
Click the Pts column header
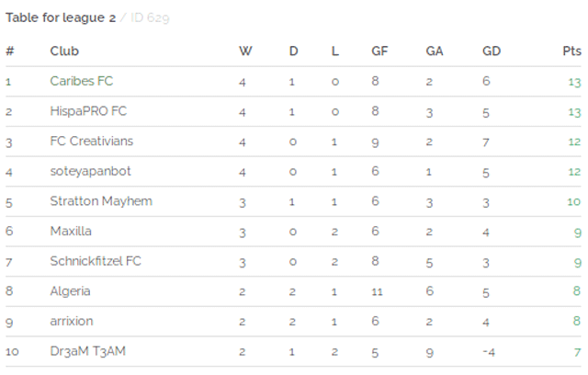(x=571, y=51)
